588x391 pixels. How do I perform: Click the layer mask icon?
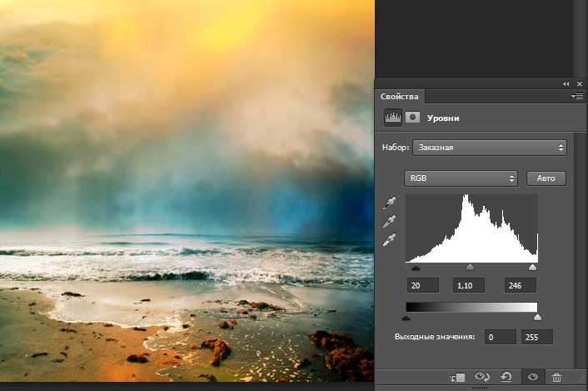tap(411, 118)
